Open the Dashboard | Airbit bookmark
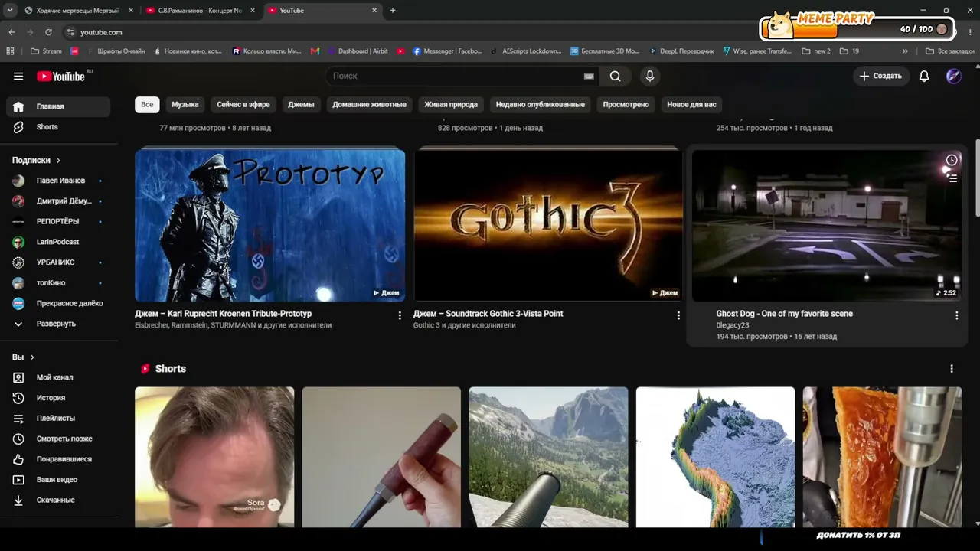Screen dimensions: 980x551 358,51
